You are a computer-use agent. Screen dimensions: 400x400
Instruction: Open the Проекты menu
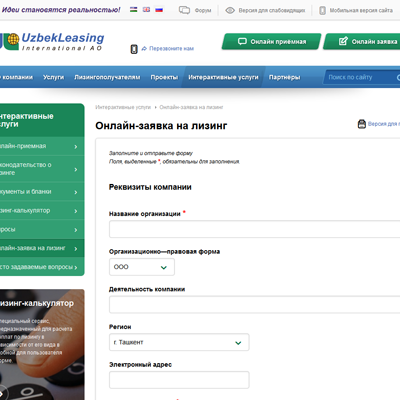tap(164, 77)
